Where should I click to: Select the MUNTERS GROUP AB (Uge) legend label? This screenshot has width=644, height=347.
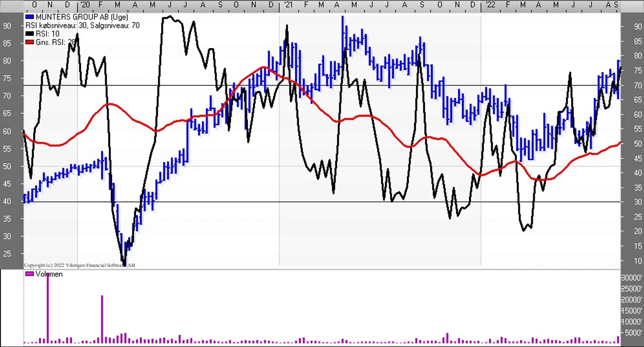82,17
